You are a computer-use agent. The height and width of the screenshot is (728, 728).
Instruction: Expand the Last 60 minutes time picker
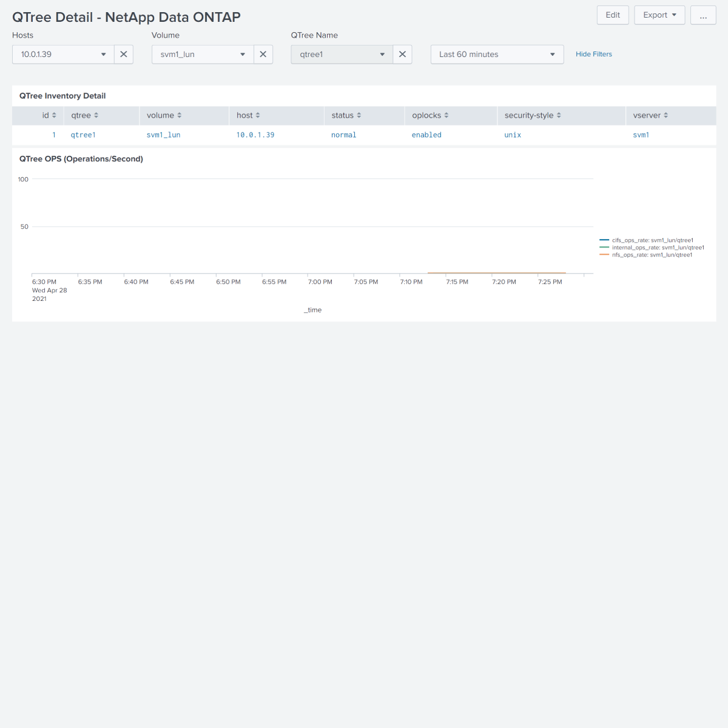(x=497, y=54)
